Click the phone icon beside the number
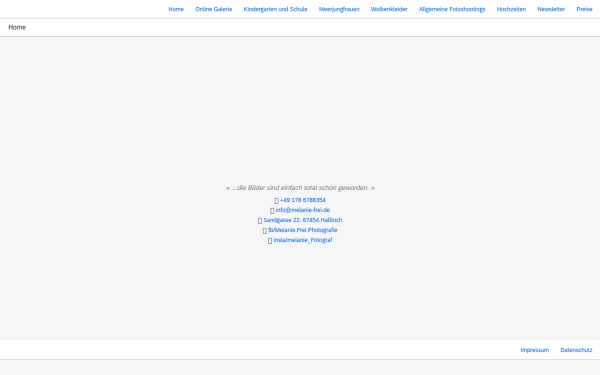Image resolution: width=600 pixels, height=375 pixels. pos(276,201)
